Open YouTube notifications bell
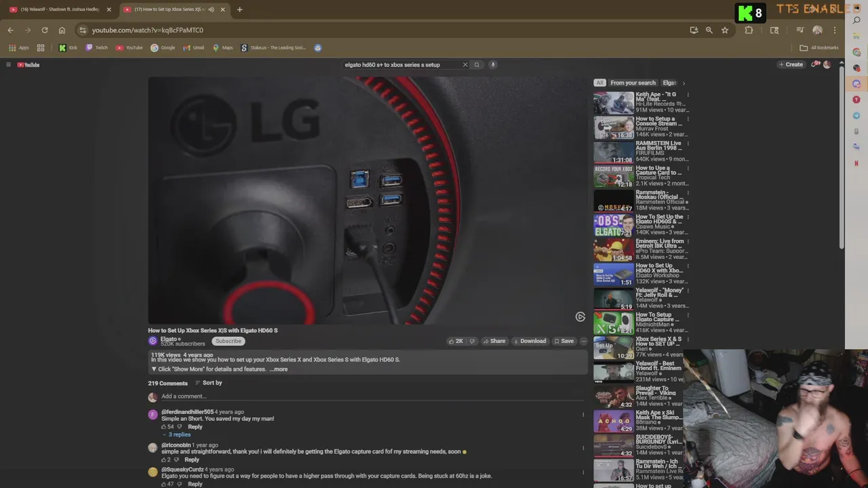868x488 pixels. tap(814, 65)
